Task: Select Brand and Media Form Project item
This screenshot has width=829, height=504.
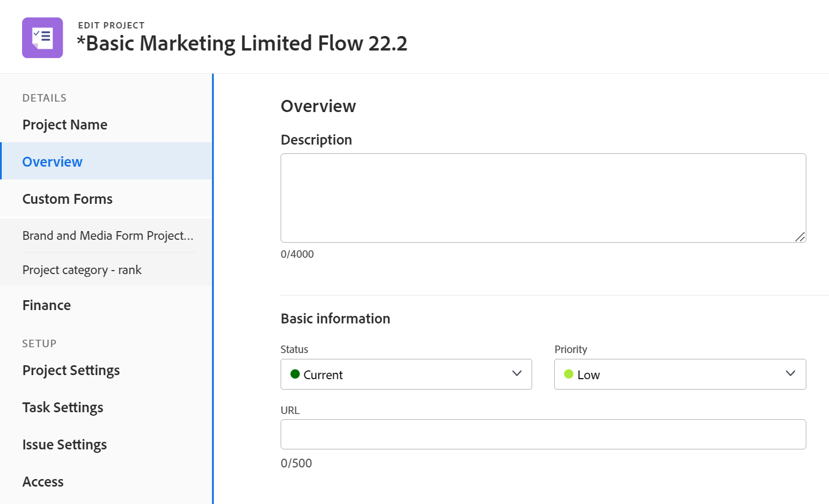Action: click(107, 236)
